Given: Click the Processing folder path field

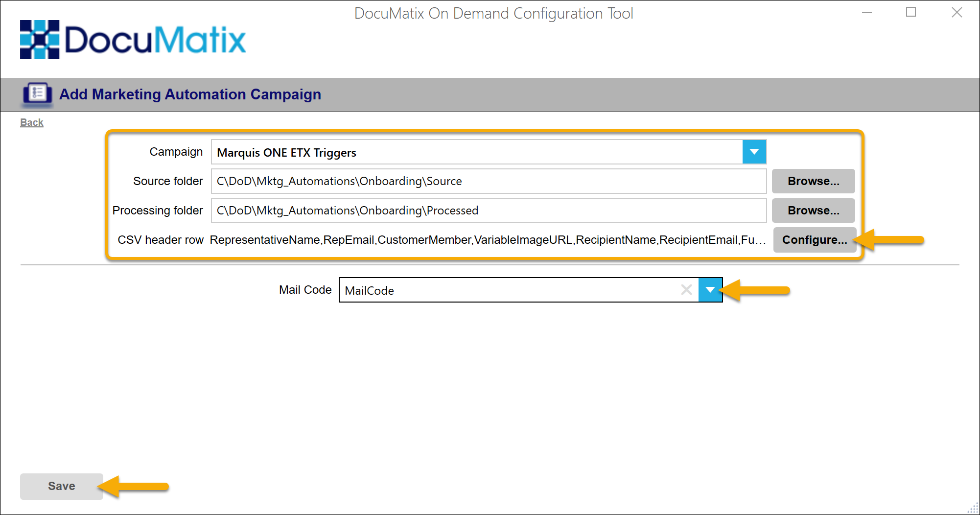Looking at the screenshot, I should 489,211.
